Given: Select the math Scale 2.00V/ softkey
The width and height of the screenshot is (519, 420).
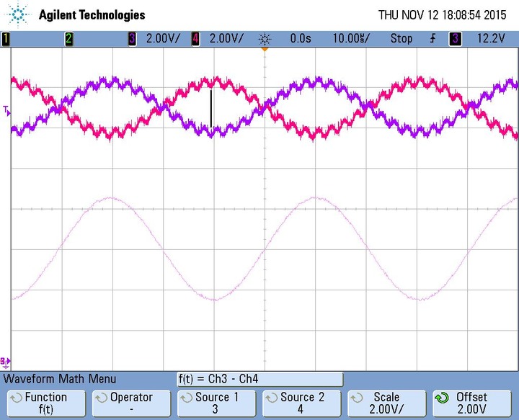Looking at the screenshot, I should pos(386,403).
